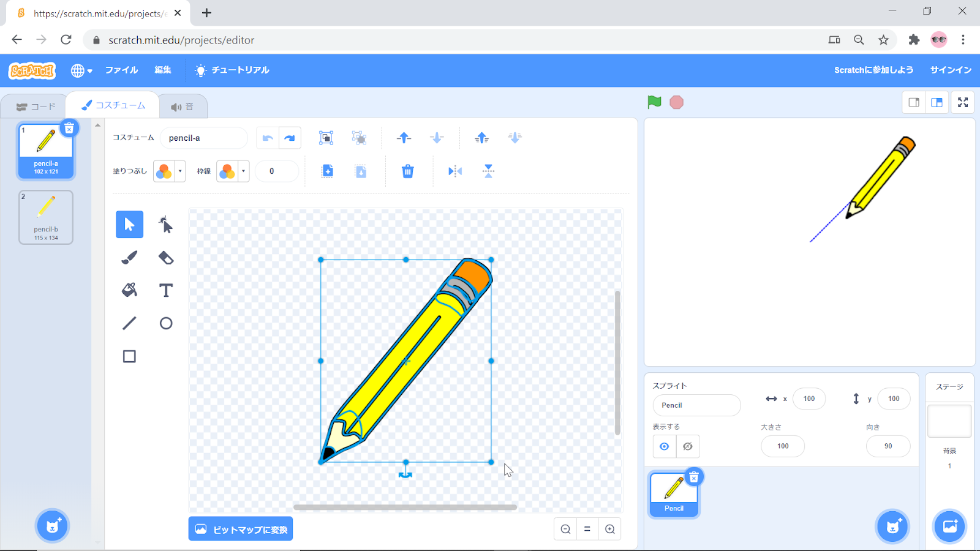This screenshot has width=980, height=551.
Task: Select the Reshape tool
Action: (166, 225)
